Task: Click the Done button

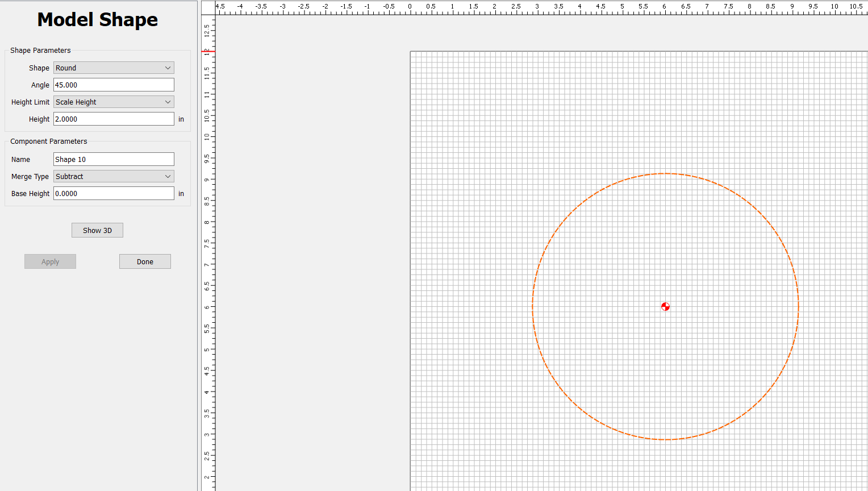Action: click(145, 261)
